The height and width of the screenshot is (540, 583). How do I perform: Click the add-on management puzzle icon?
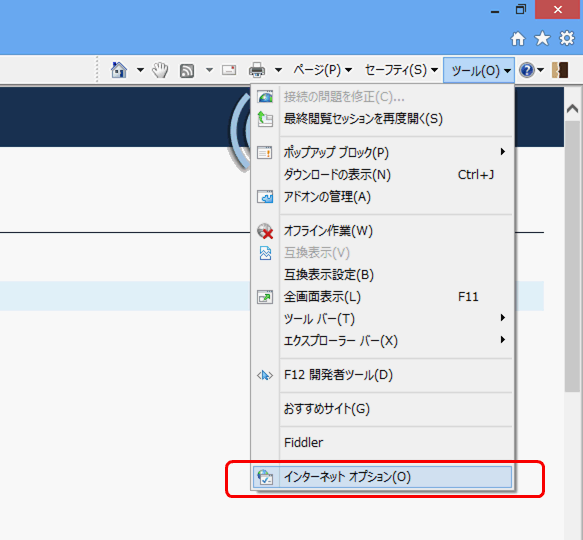click(265, 197)
